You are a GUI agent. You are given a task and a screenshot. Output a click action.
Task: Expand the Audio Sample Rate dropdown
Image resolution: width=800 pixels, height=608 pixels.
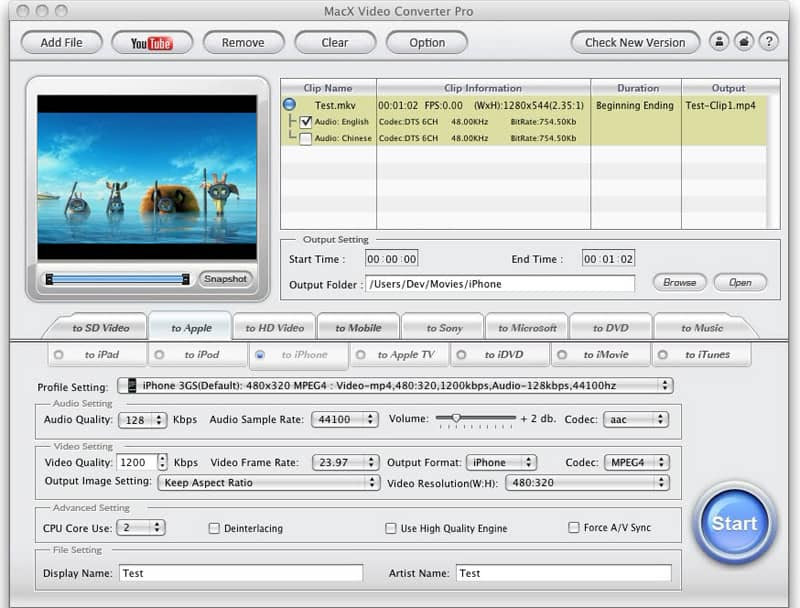tap(343, 420)
